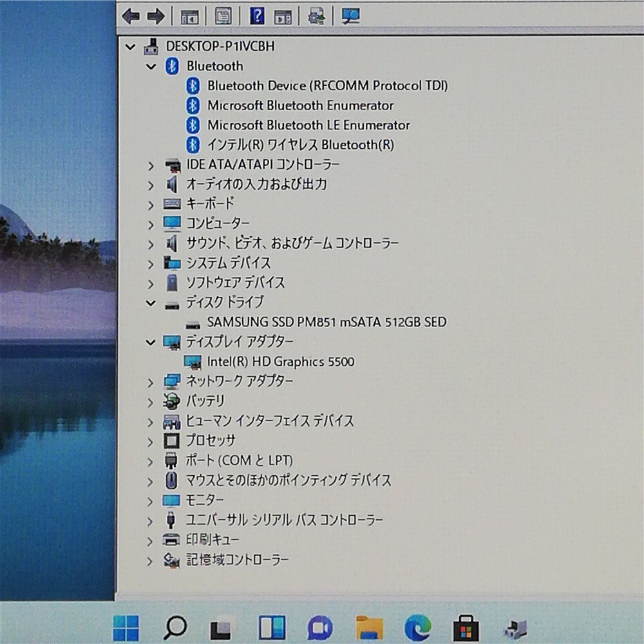This screenshot has height=644, width=644.
Task: Click the モニター (monitor) category icon
Action: pyautogui.click(x=171, y=500)
